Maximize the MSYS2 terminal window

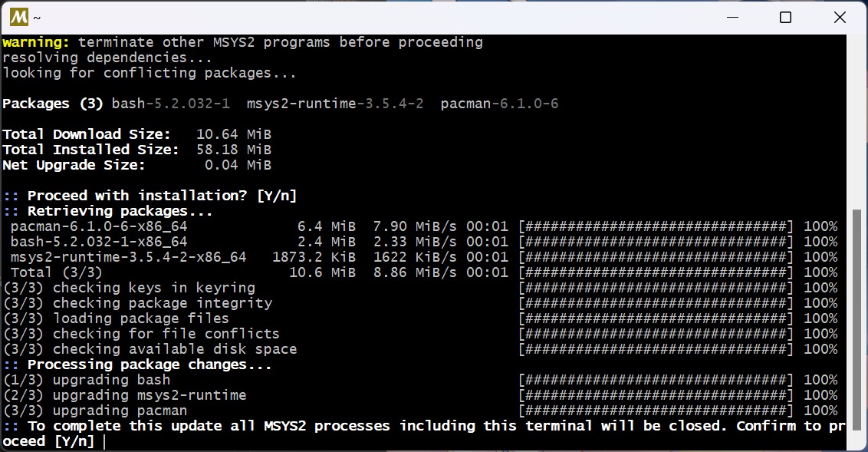point(785,17)
